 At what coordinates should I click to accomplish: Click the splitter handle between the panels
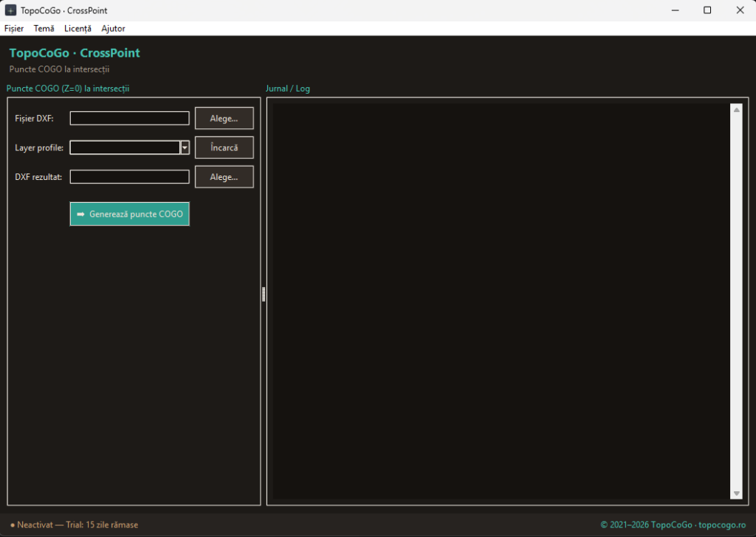tap(264, 294)
